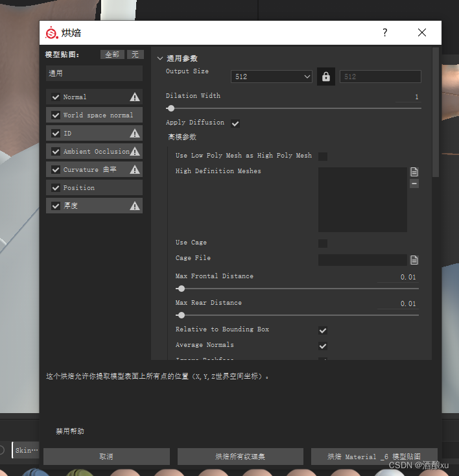The image size is (459, 476).
Task: Click the Ambient Occlusion warning triangle icon
Action: 134,152
